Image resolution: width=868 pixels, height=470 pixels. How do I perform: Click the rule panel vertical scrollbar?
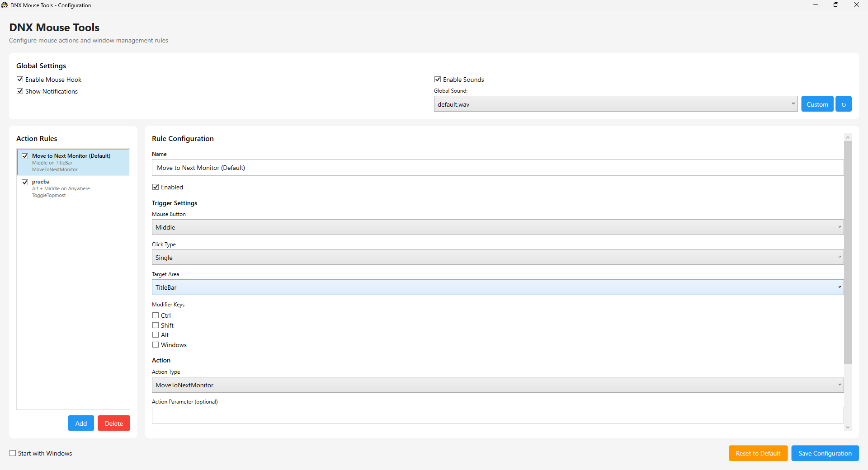pyautogui.click(x=848, y=253)
